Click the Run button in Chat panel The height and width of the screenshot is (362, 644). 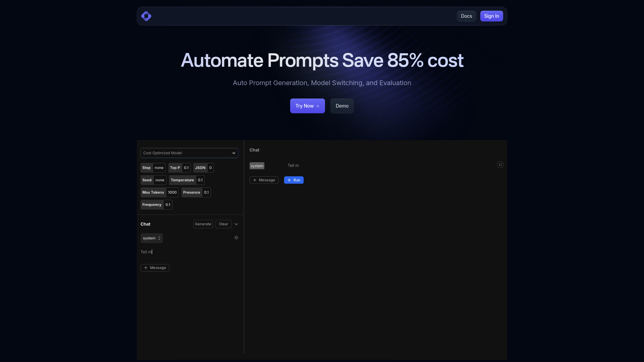(294, 180)
